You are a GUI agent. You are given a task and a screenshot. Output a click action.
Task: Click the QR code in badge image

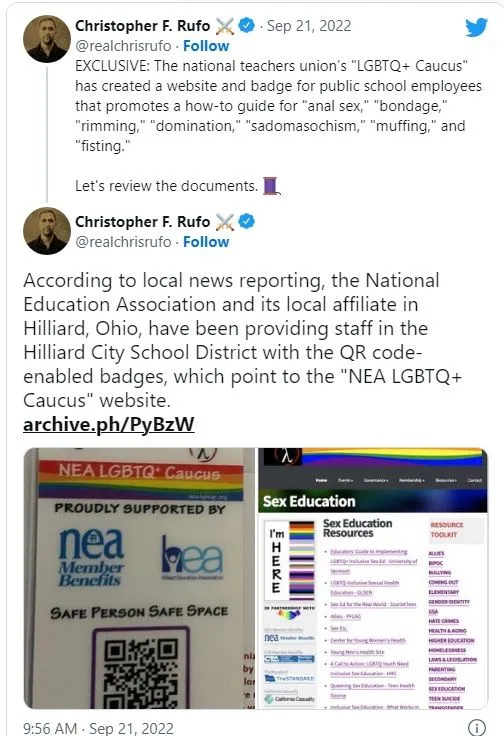click(x=141, y=670)
